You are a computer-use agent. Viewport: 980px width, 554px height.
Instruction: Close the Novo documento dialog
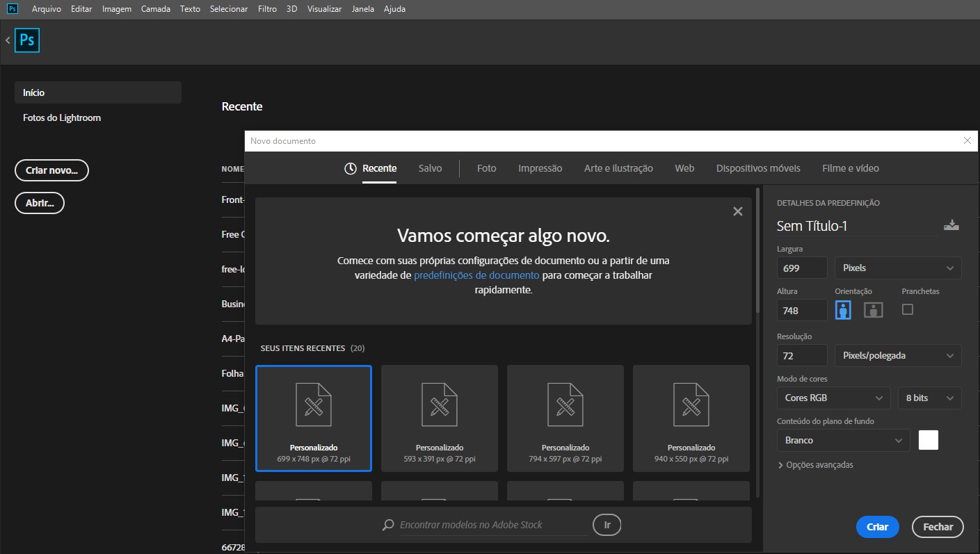click(x=967, y=140)
